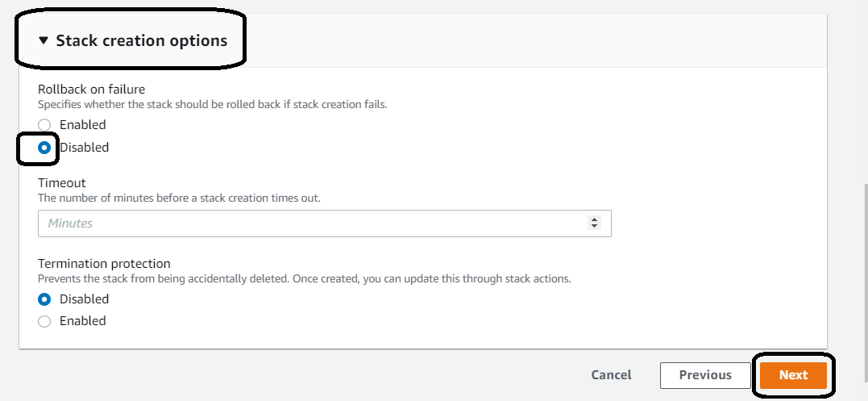Collapse the Stack creation options triangle
The width and height of the screenshot is (868, 401).
coord(44,40)
